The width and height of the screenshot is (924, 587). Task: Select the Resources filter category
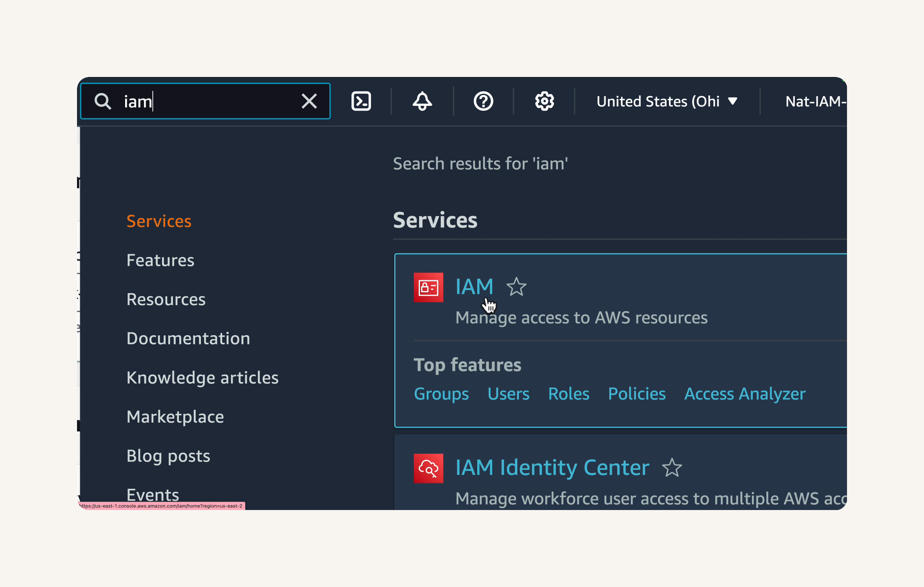pyautogui.click(x=166, y=299)
